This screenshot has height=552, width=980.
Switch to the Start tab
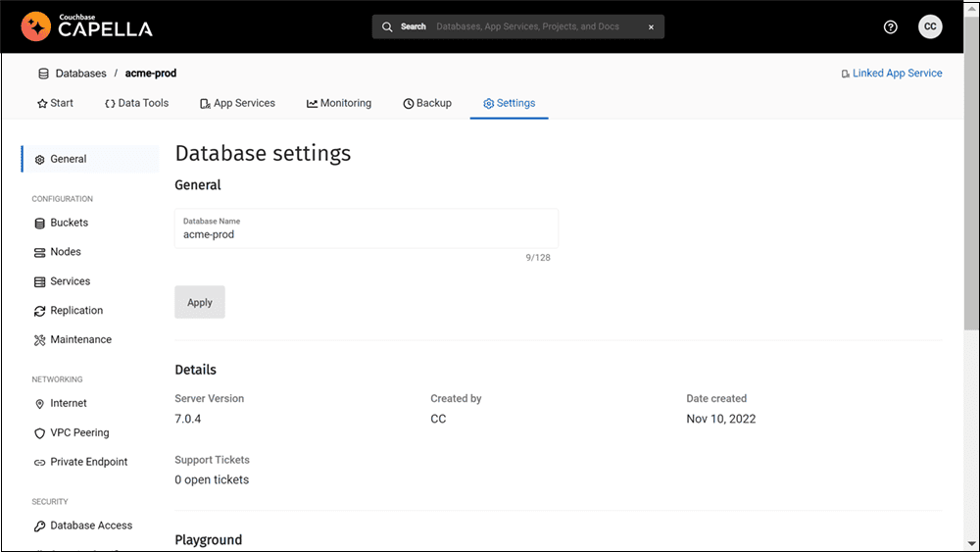tap(55, 103)
